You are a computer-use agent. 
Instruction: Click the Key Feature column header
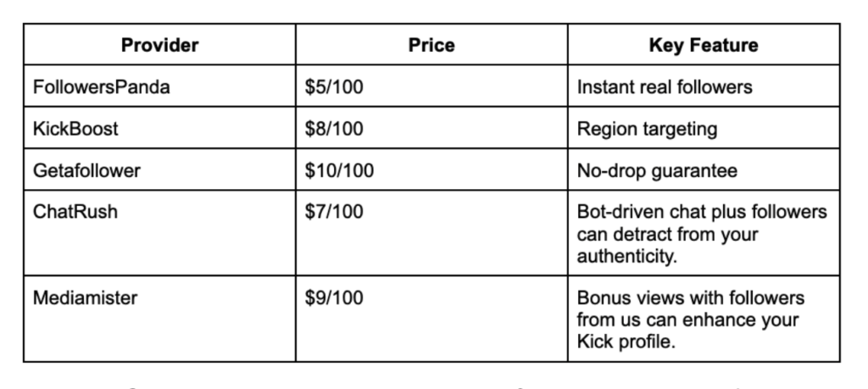click(x=704, y=45)
